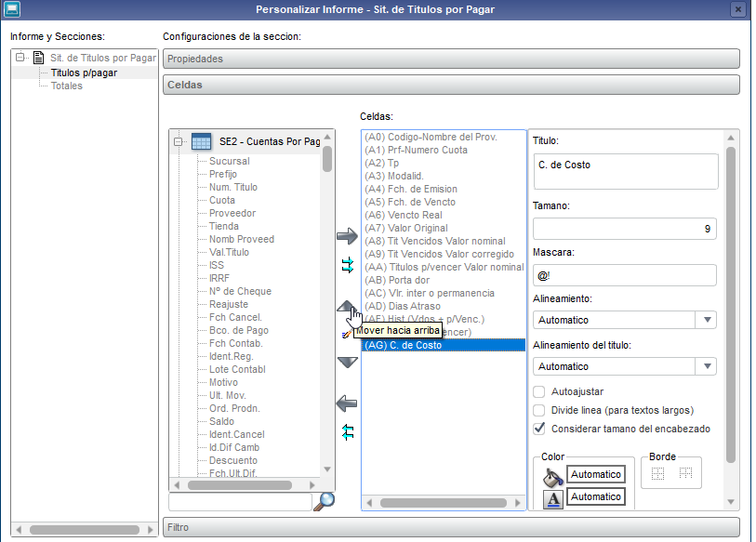
Task: Click the first Borde pattern icon
Action: point(657,473)
